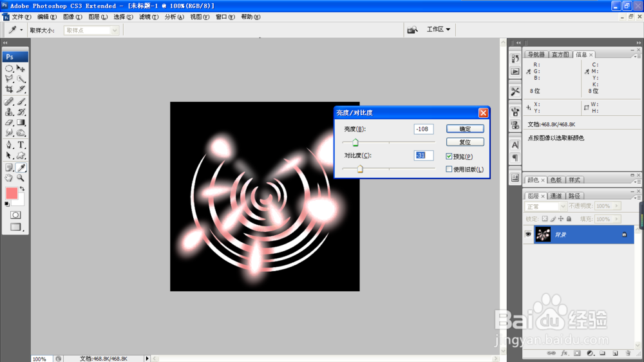644x362 pixels.
Task: Select the Type tool
Action: tap(21, 145)
